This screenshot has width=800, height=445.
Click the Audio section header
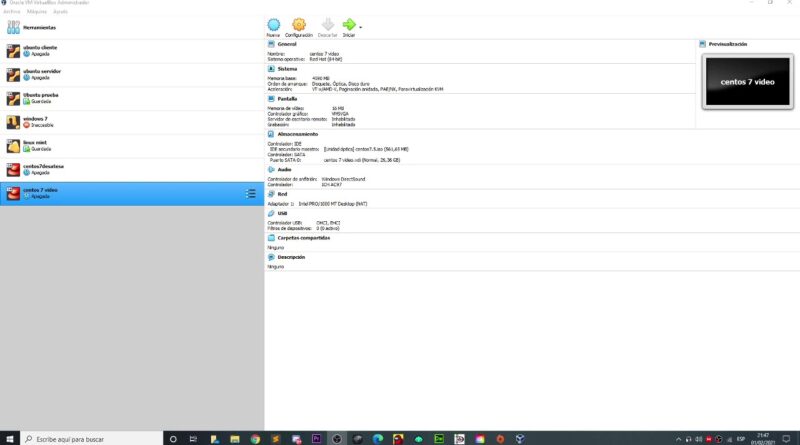(284, 169)
